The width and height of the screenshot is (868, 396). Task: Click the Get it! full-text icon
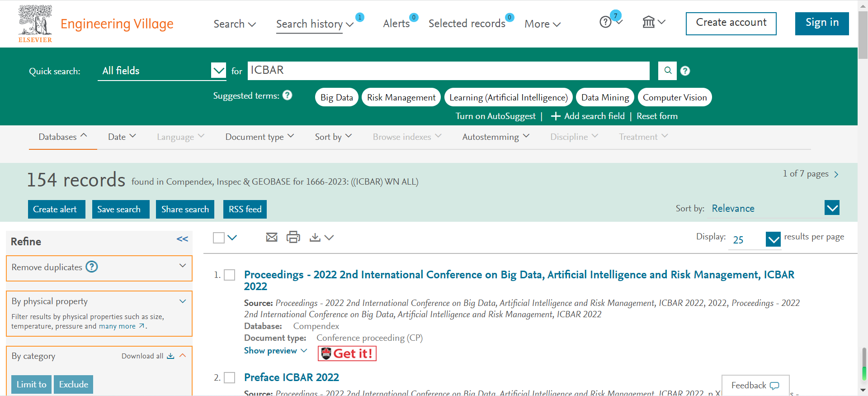pos(347,353)
